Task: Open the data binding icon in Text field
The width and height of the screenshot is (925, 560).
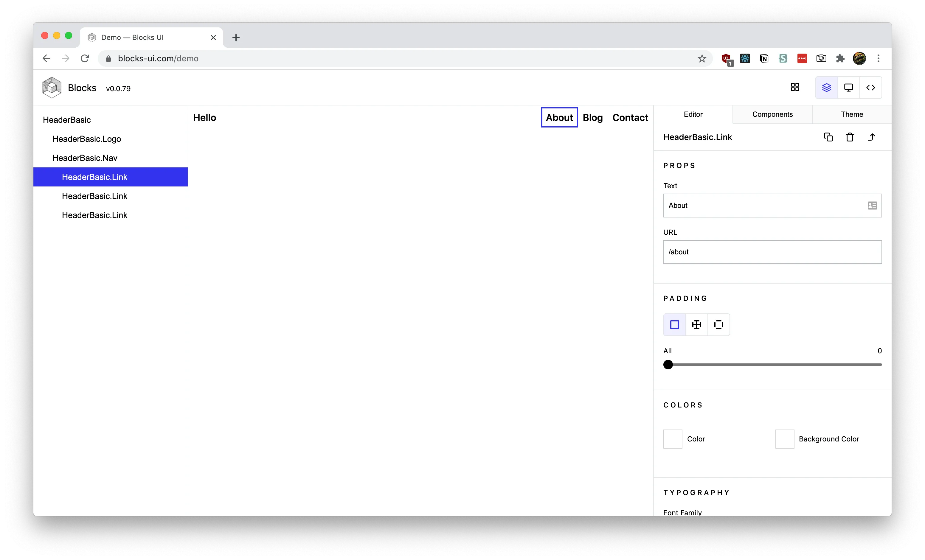Action: [x=872, y=205]
